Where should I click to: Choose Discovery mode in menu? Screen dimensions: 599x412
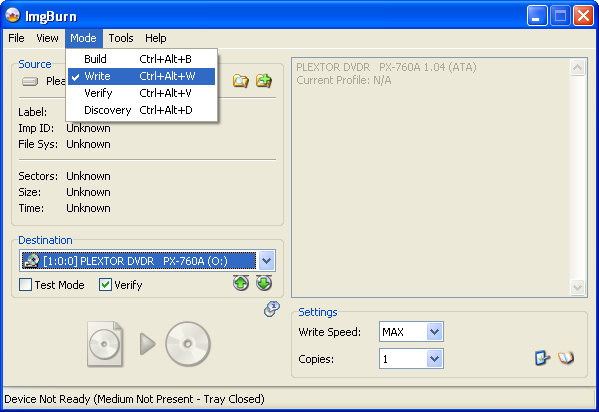click(x=141, y=110)
